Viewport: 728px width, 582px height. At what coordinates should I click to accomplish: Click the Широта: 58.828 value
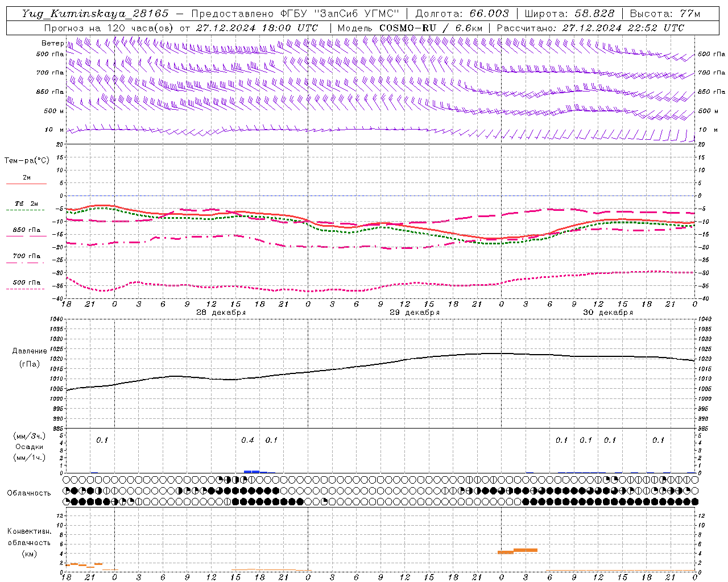coord(569,14)
